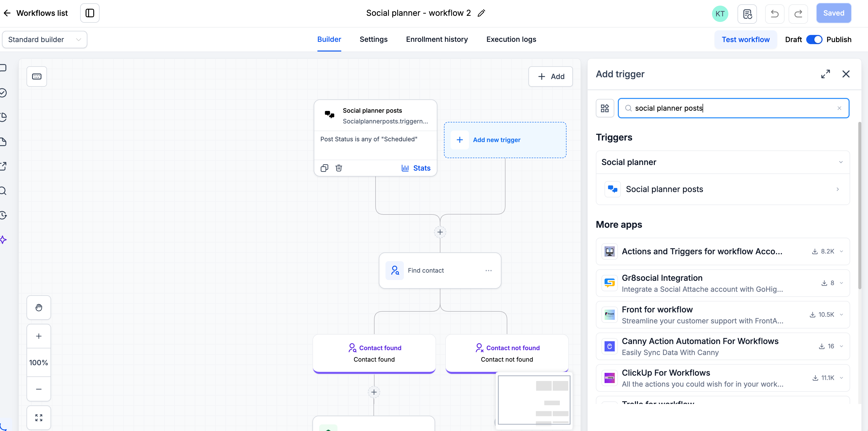The height and width of the screenshot is (431, 868).
Task: Expand the Add trigger panel
Action: 825,74
